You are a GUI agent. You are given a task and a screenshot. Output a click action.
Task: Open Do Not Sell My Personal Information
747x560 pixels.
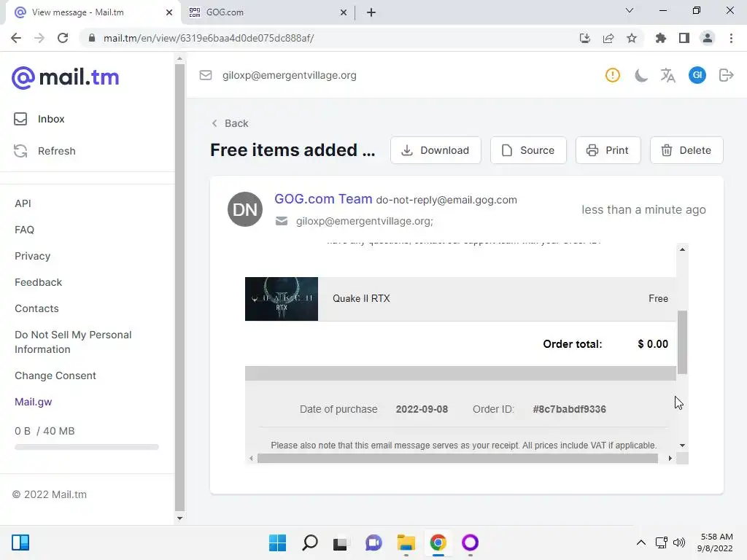[x=73, y=342]
